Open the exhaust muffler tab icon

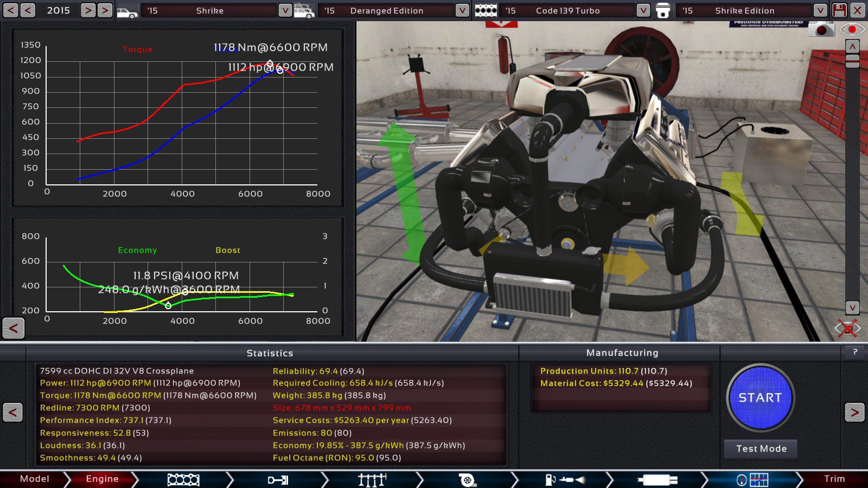pyautogui.click(x=658, y=479)
